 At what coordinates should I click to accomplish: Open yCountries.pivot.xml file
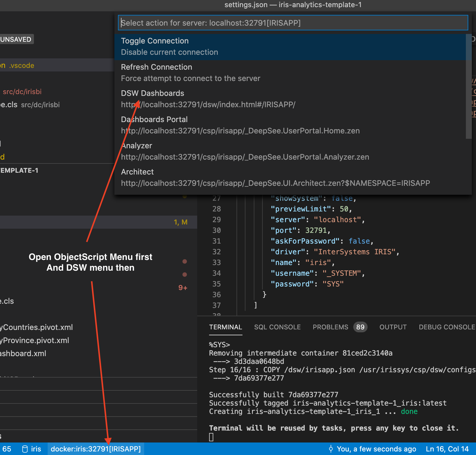click(x=36, y=327)
